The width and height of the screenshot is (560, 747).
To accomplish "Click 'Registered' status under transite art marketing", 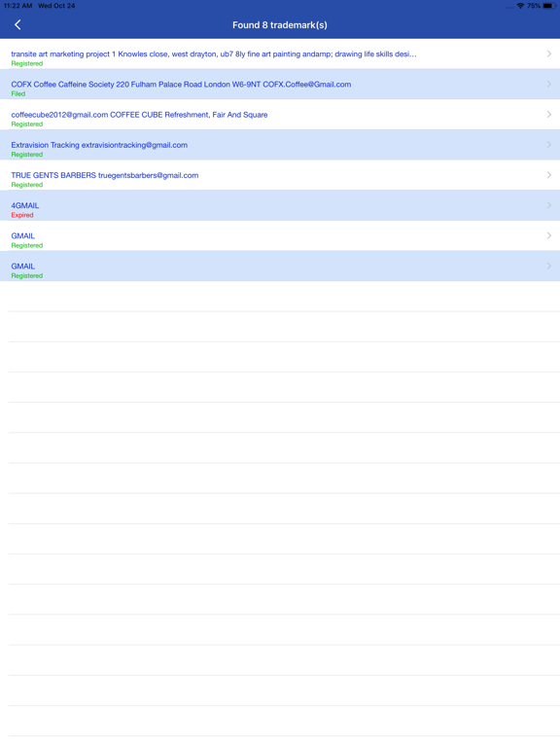I will coord(26,63).
